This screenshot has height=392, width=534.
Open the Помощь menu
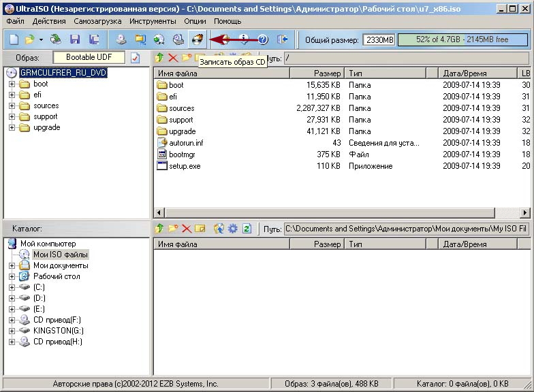pyautogui.click(x=227, y=21)
